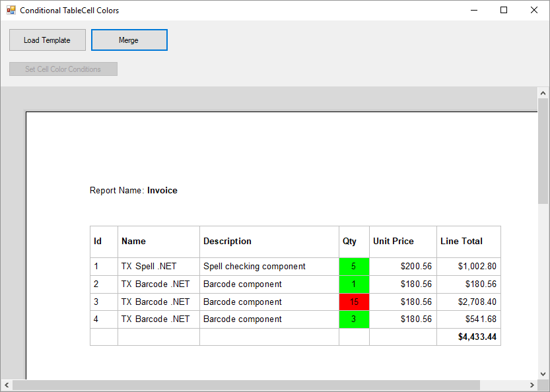Minimize the Conditional TableCell Colors window
The height and width of the screenshot is (392, 550).
coord(473,11)
